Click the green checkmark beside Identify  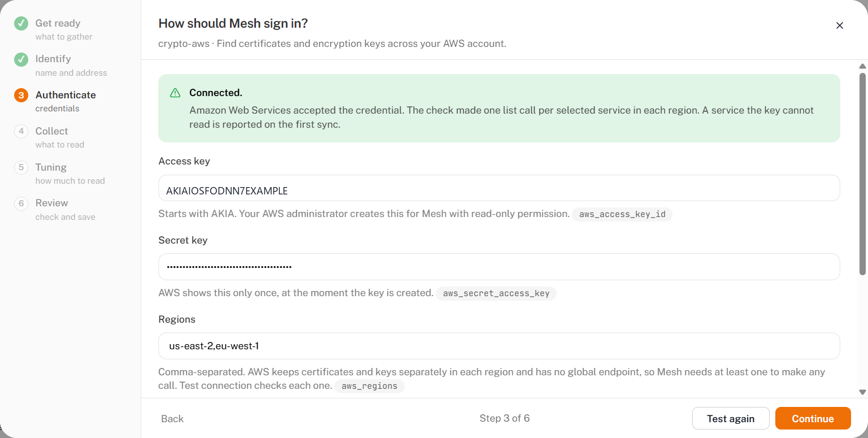click(x=21, y=59)
